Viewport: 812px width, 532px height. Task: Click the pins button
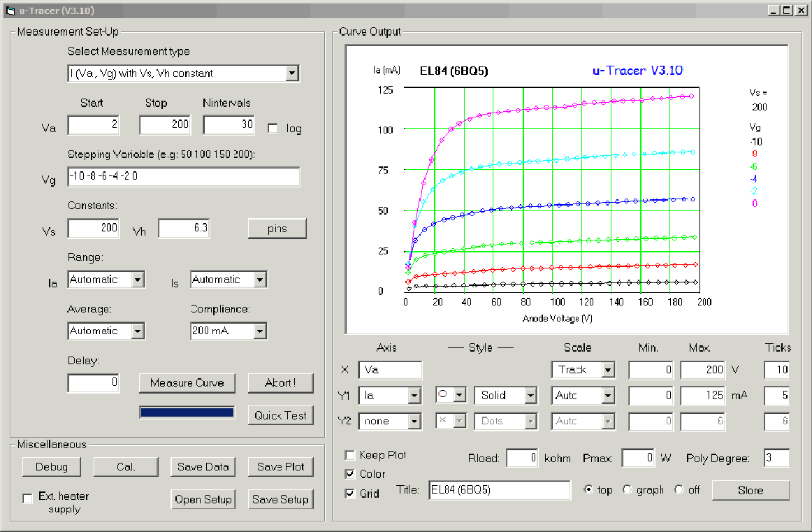point(277,229)
